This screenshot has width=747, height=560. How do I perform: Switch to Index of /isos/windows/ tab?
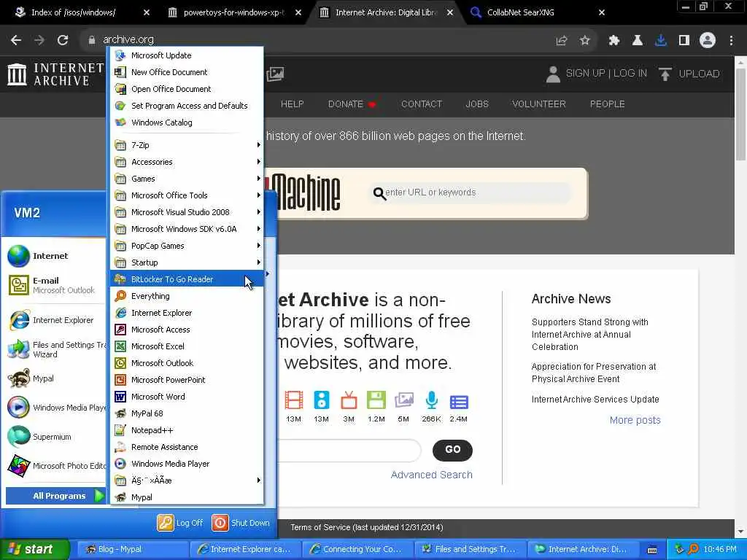tap(73, 12)
